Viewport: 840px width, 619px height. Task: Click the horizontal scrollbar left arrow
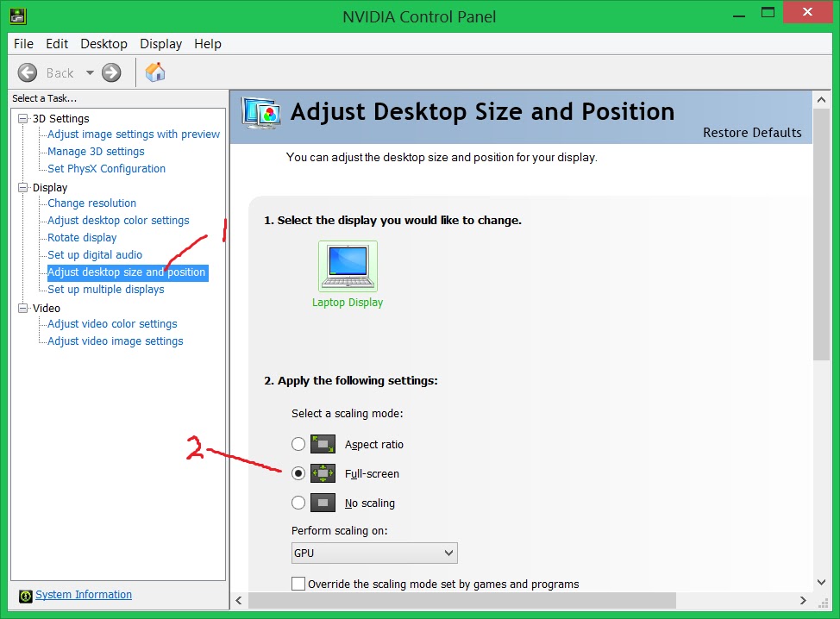(x=239, y=600)
